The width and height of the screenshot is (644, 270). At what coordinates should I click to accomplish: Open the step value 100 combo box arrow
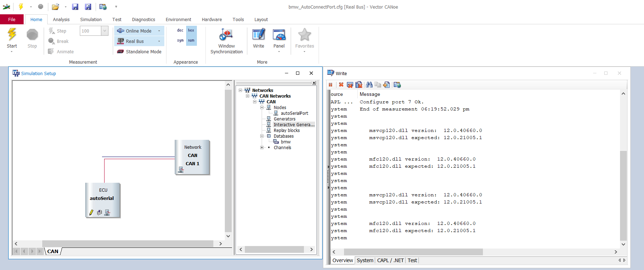(x=105, y=31)
